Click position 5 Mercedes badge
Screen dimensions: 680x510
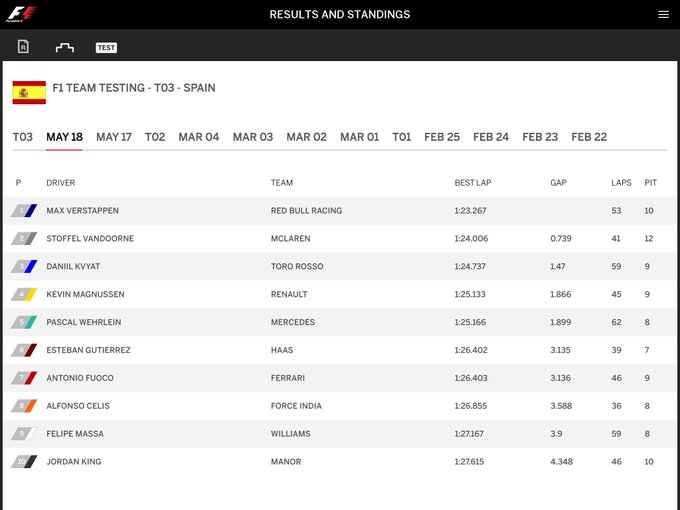[24, 322]
